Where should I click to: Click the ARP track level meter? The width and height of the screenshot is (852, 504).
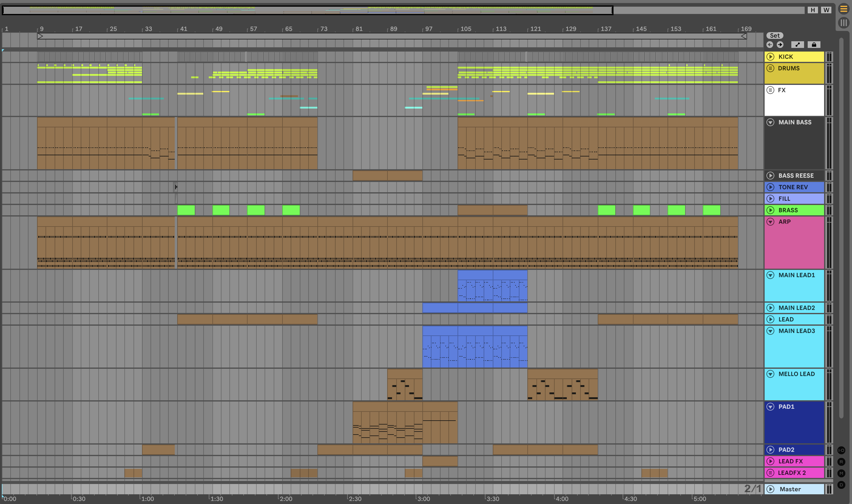point(829,243)
